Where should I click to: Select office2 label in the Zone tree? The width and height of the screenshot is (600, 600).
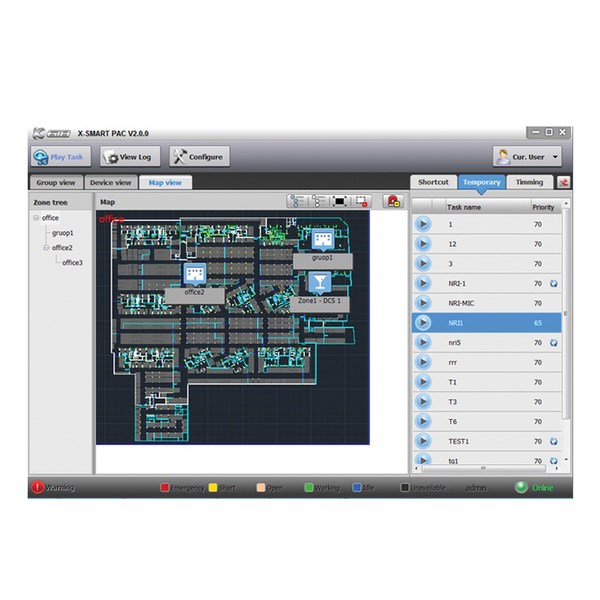coord(62,248)
